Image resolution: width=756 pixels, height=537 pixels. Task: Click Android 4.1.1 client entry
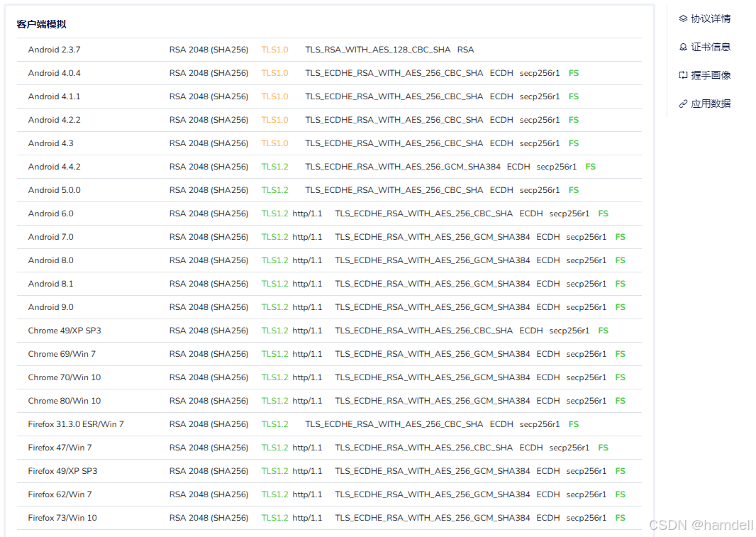(x=54, y=96)
